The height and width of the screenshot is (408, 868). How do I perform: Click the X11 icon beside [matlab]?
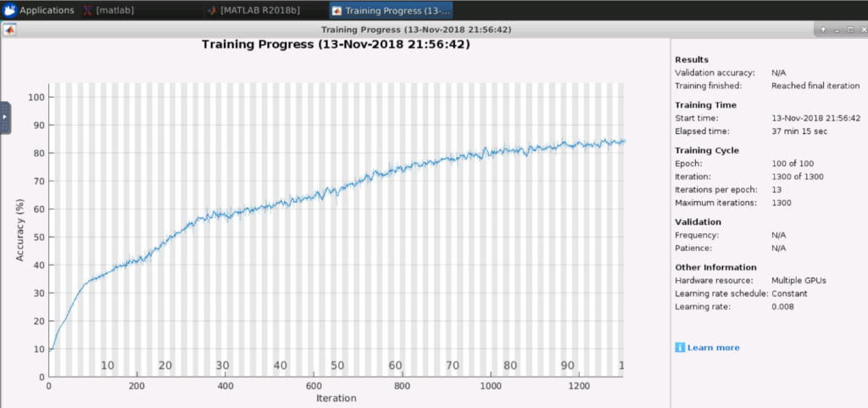(89, 10)
